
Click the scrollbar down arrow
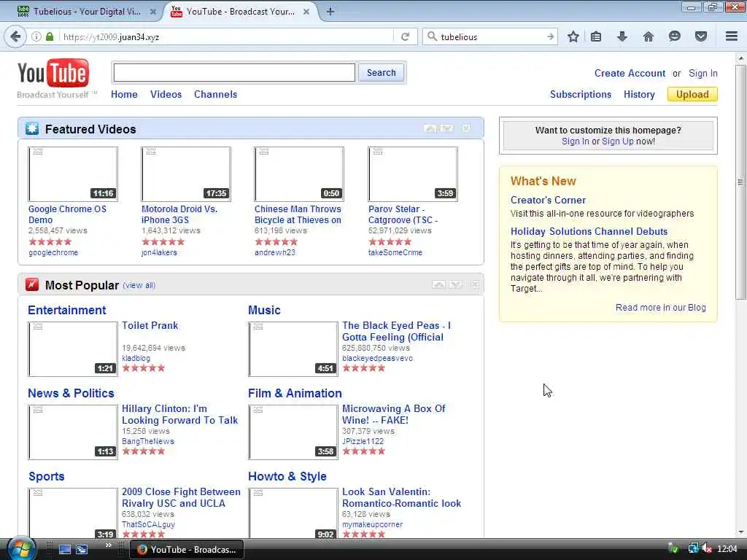[x=740, y=532]
